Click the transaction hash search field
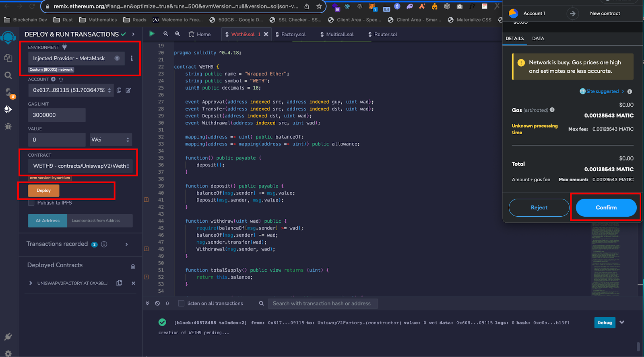The height and width of the screenshot is (357, 644). click(323, 304)
